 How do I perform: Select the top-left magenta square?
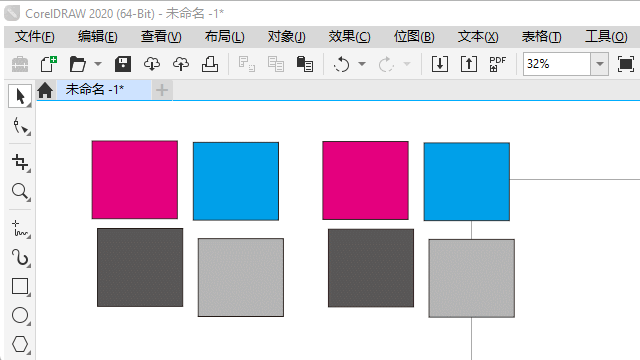[x=135, y=180]
